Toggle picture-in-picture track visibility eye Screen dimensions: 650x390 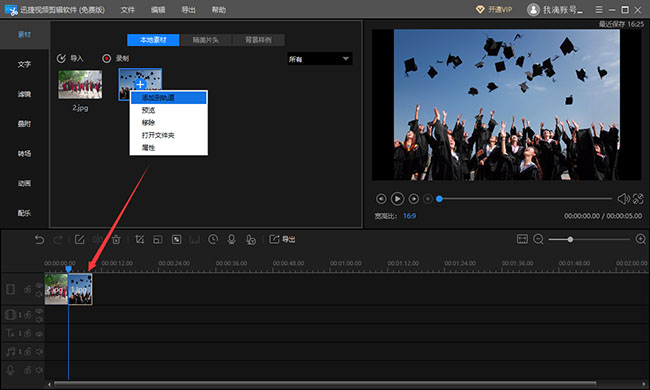[39, 311]
